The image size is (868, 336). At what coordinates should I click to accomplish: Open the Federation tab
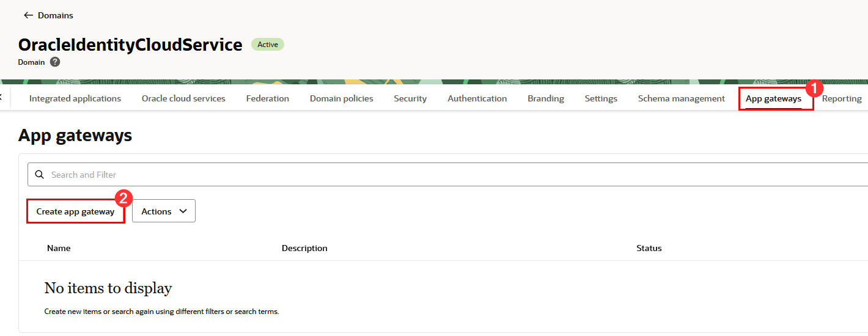coord(268,98)
